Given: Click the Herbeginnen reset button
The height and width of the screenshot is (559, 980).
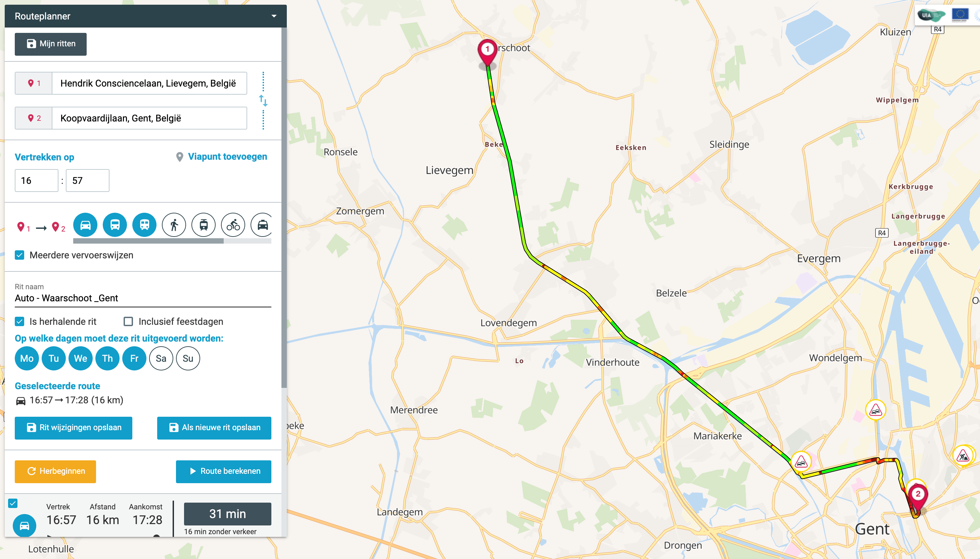Looking at the screenshot, I should point(55,471).
